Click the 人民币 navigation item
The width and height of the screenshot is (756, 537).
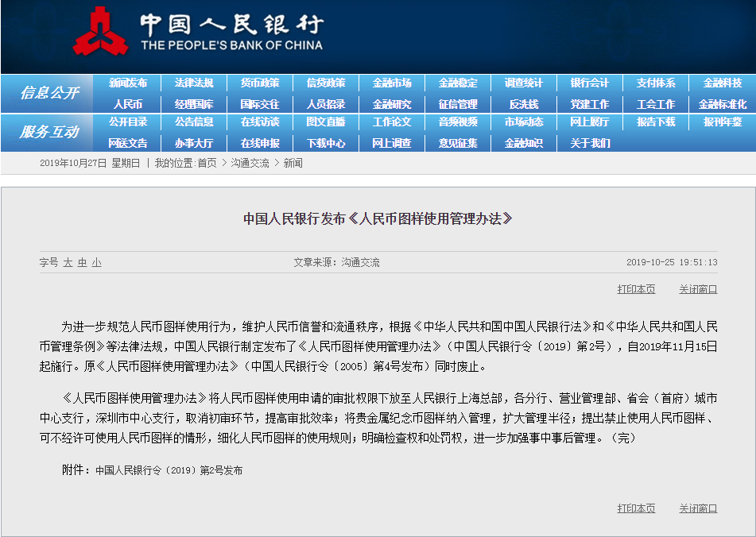(x=128, y=104)
